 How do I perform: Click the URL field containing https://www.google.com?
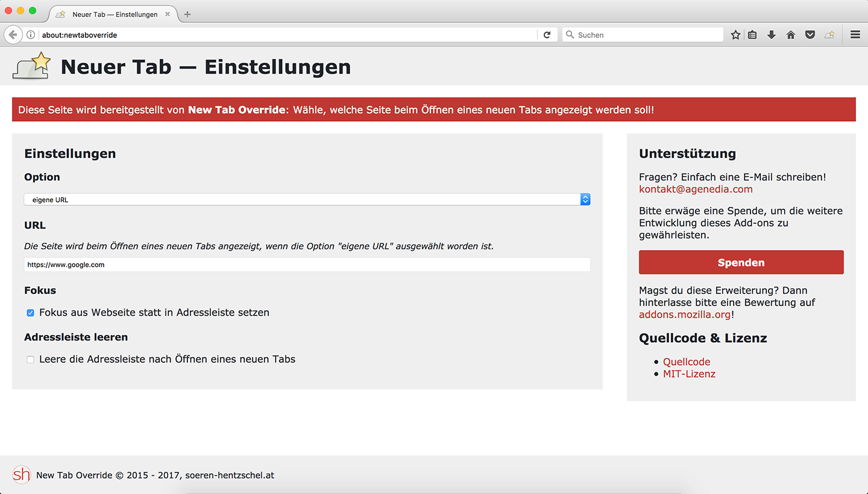coord(307,264)
